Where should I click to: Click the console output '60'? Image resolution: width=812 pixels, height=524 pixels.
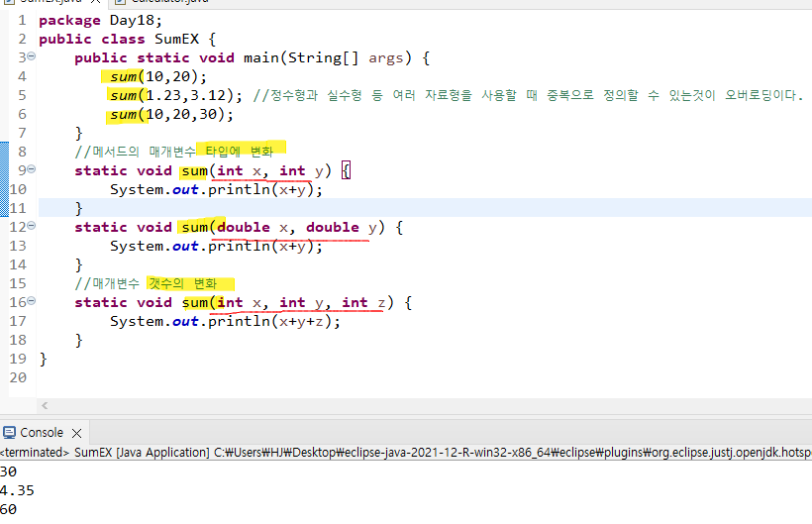(x=8, y=509)
